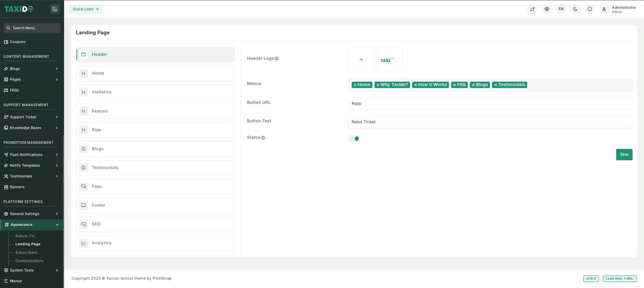Click the plus box to add header logo
This screenshot has width=644, height=288.
pyautogui.click(x=361, y=60)
